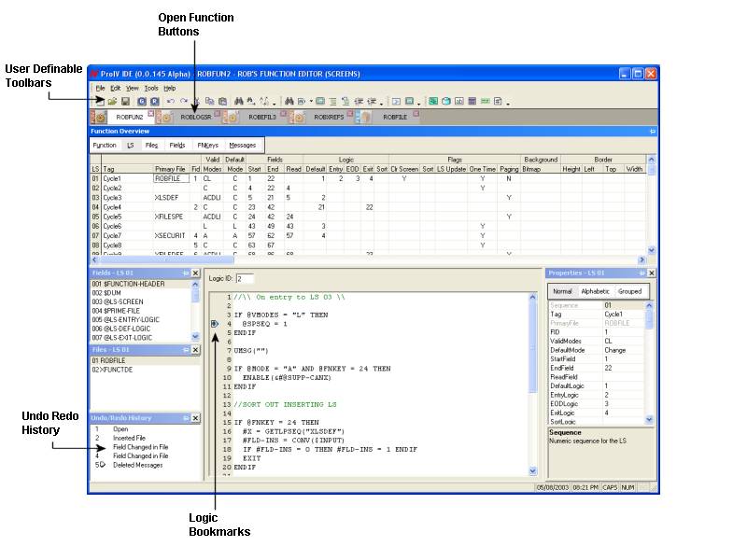
Task: Open the View menu
Action: click(x=132, y=88)
